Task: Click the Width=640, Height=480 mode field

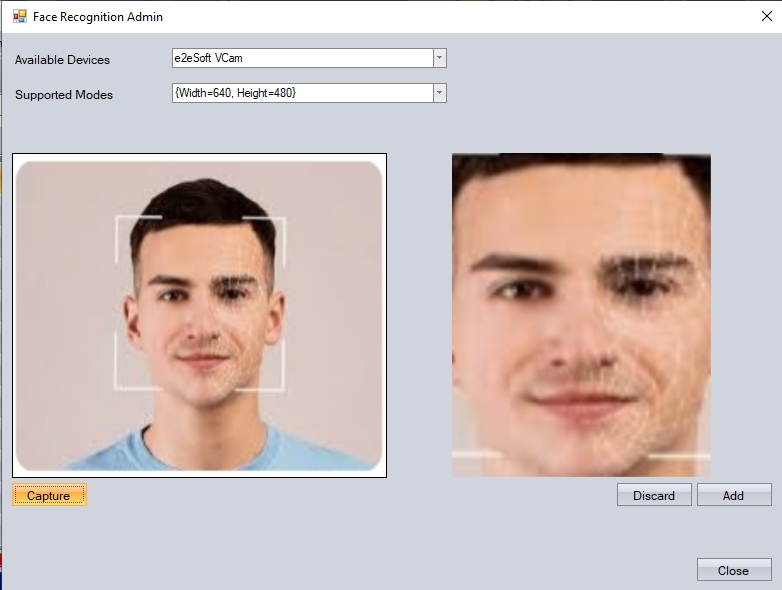Action: coord(300,93)
